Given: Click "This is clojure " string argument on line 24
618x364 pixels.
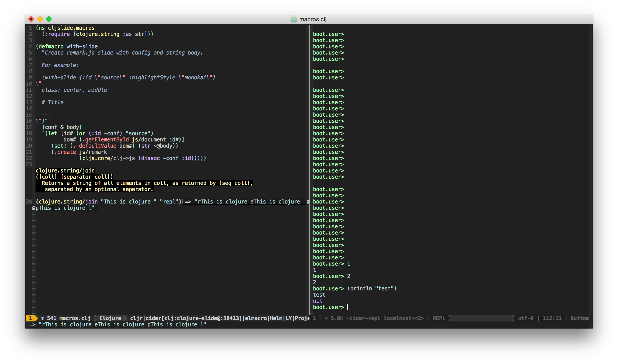Looking at the screenshot, I should coord(129,202).
